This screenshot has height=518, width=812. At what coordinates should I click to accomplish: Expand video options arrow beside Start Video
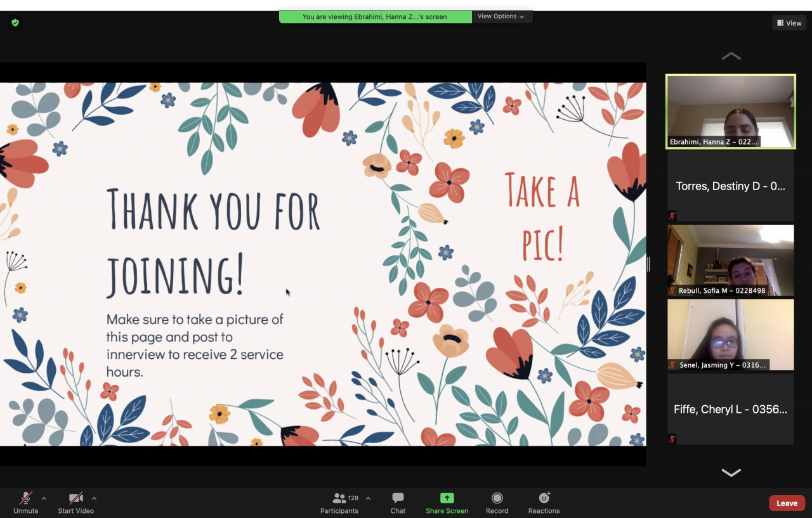(x=94, y=498)
